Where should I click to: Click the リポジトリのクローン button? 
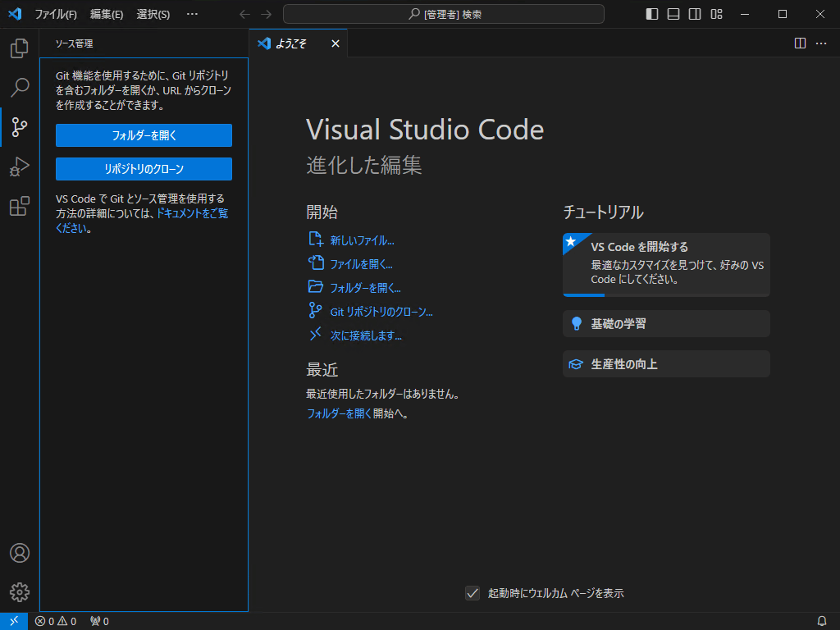144,169
